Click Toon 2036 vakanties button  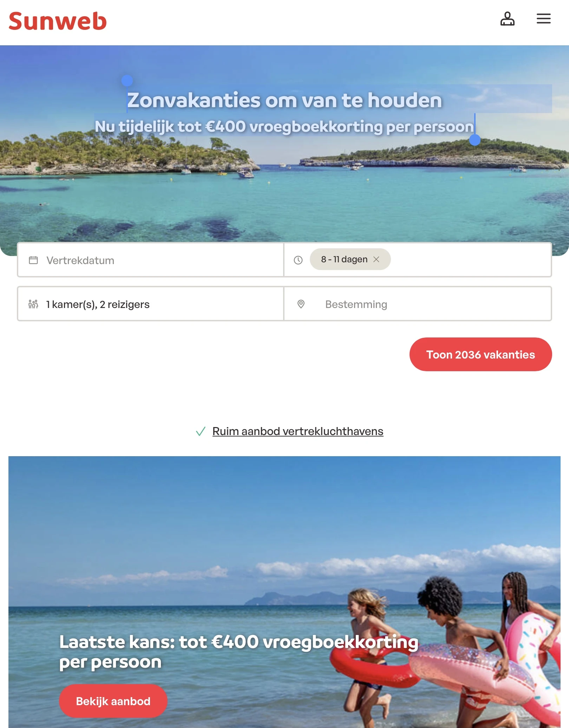[x=480, y=354]
